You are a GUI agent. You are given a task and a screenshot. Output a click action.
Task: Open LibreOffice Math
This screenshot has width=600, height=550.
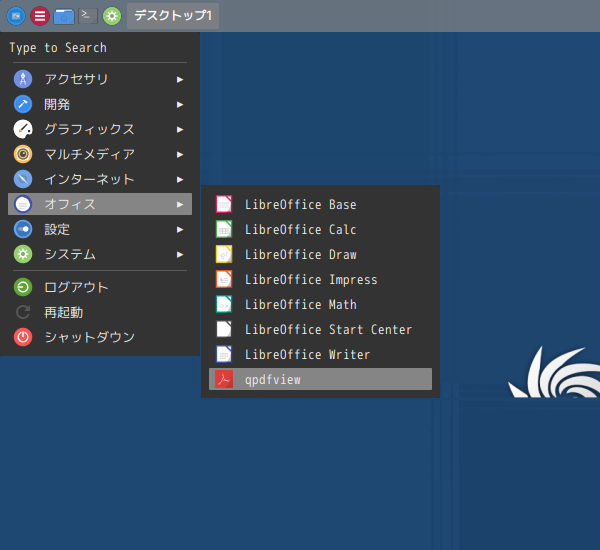(x=300, y=304)
